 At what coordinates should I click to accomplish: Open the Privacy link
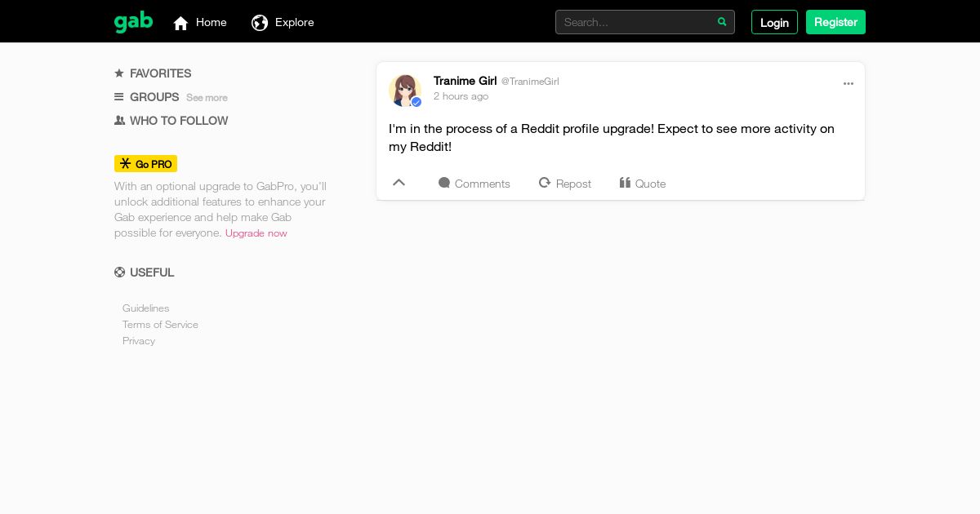tap(139, 341)
